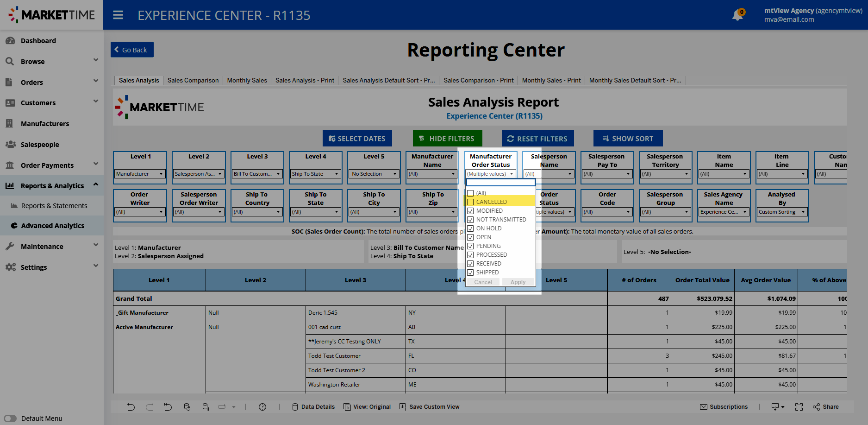Click the data guide circular icon
Image resolution: width=868 pixels, height=425 pixels.
(262, 407)
